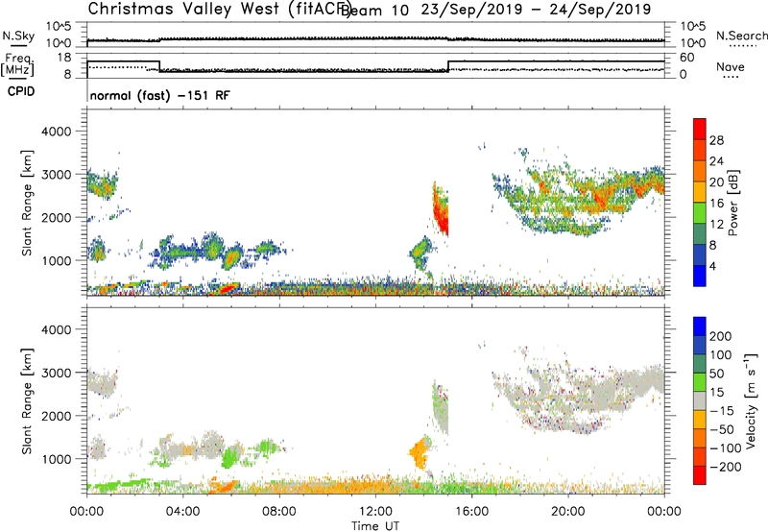Click the '08:00' time axis tick label
The width and height of the screenshot is (768, 532).
point(279,512)
